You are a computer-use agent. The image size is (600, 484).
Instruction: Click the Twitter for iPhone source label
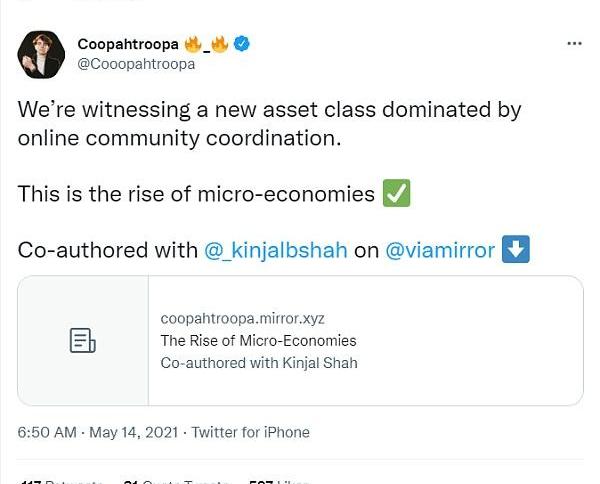point(250,433)
